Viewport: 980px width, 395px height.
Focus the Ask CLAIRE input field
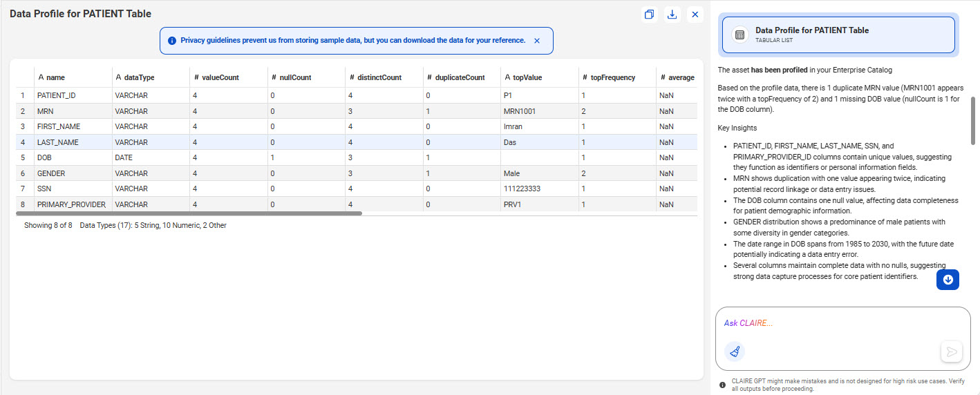pyautogui.click(x=843, y=323)
